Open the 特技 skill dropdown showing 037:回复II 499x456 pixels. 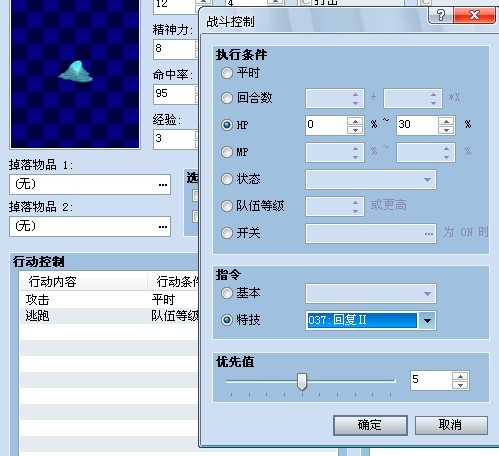tap(427, 321)
